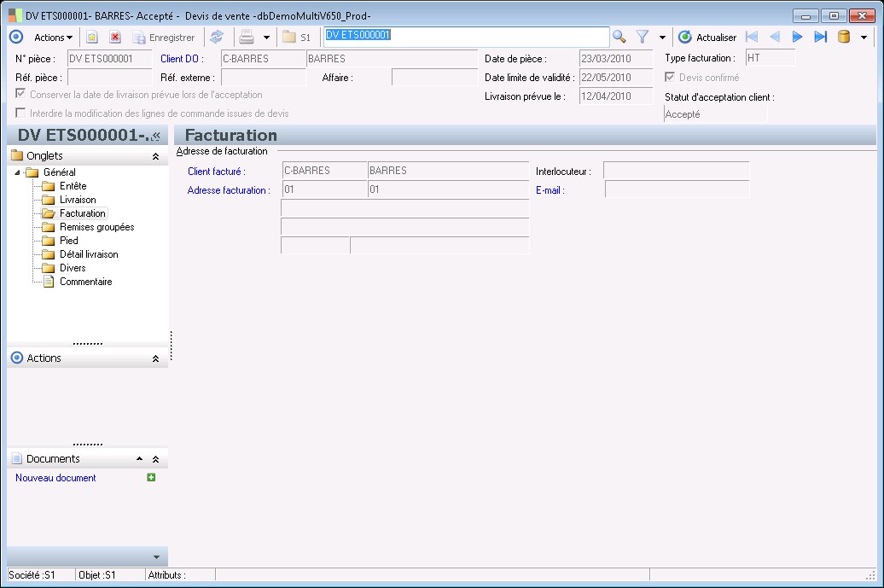Jump to the last record
The width and height of the screenshot is (884, 588).
[820, 37]
